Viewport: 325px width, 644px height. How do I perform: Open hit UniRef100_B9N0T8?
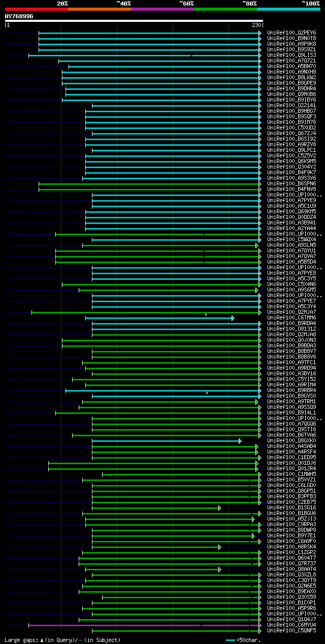[x=291, y=39]
